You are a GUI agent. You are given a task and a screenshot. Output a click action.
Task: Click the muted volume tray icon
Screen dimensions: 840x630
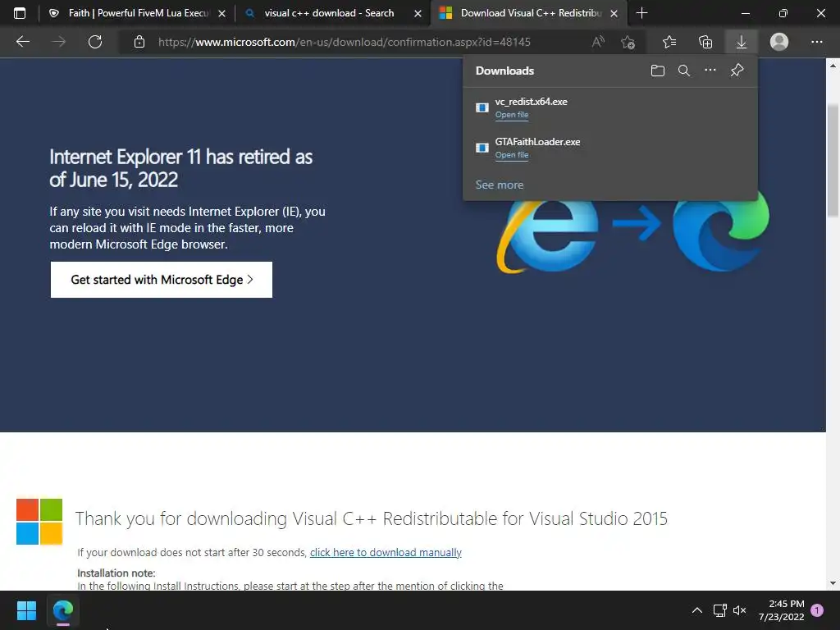740,610
